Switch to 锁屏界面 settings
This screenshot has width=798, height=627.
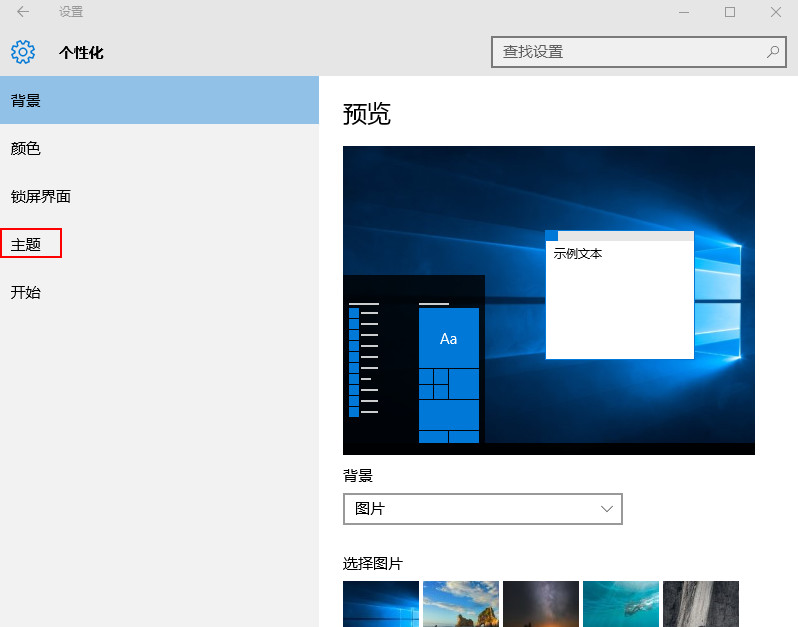coord(41,196)
